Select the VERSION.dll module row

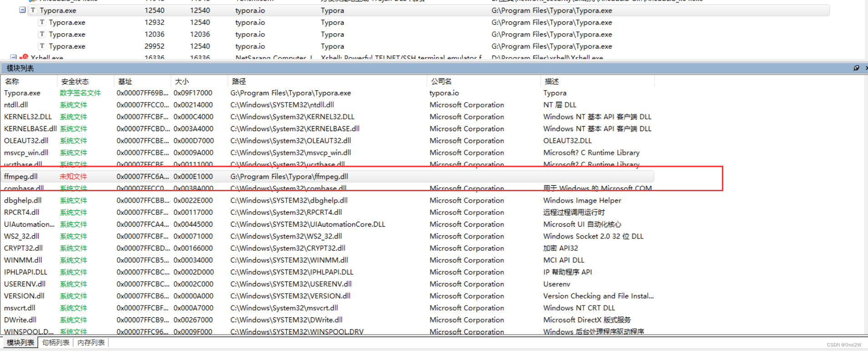pyautogui.click(x=328, y=296)
